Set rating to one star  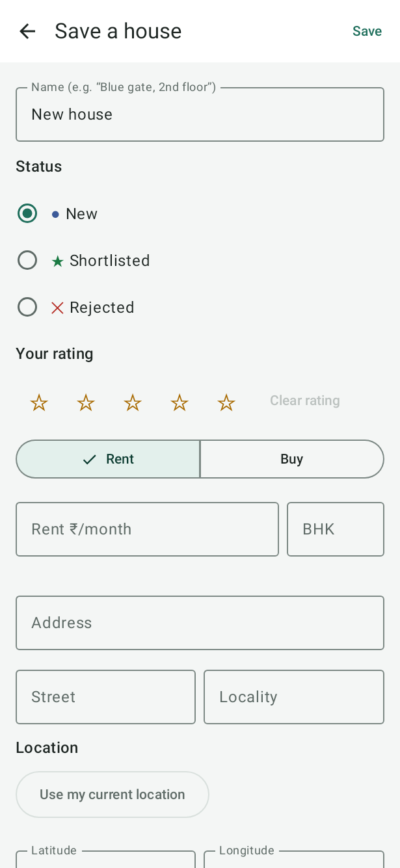[39, 402]
